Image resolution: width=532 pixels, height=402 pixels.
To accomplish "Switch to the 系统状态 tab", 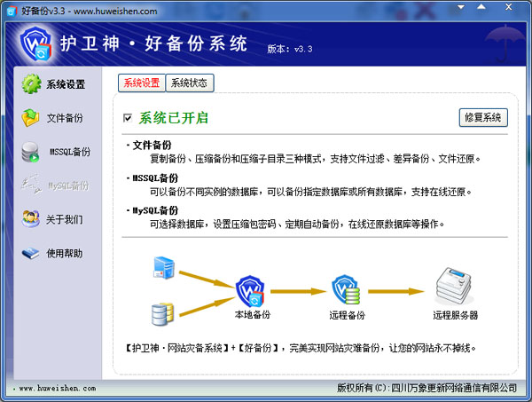I will point(190,83).
